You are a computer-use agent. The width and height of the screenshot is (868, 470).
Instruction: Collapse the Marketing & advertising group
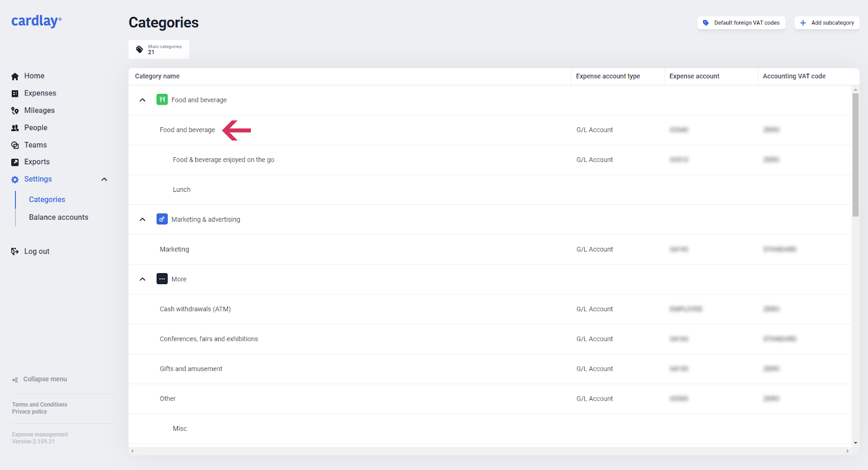(x=143, y=220)
